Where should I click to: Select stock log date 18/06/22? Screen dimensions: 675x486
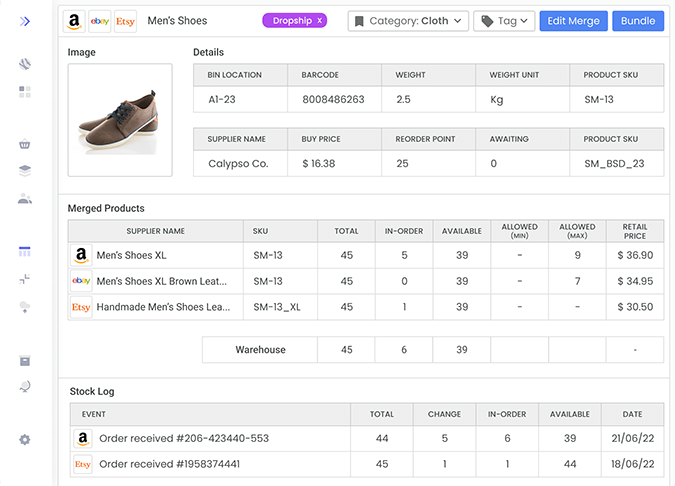[x=632, y=464]
